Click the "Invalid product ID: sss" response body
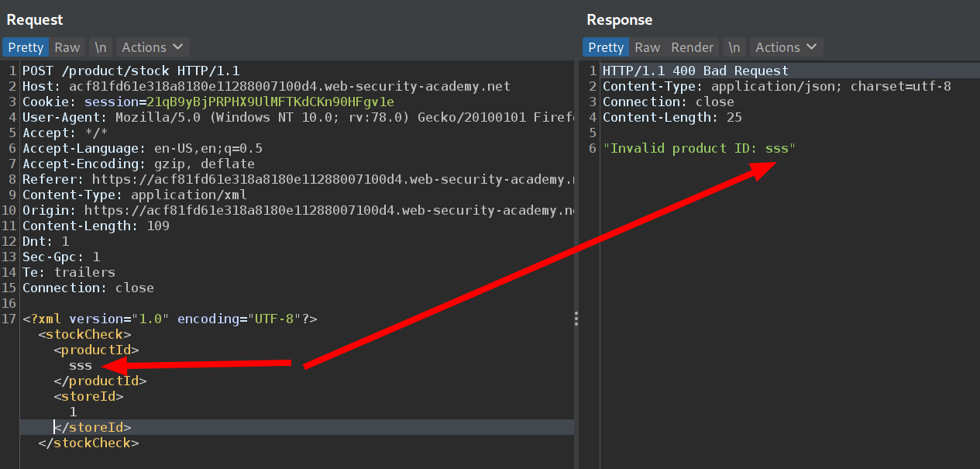980x469 pixels. 700,148
